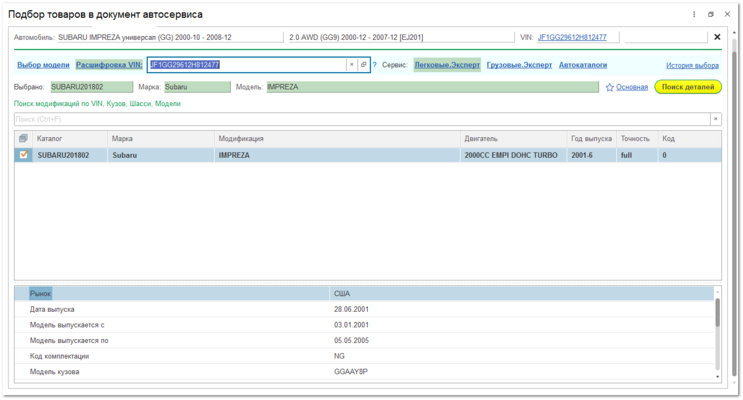The height and width of the screenshot is (400, 743).
Task: Select the Код комплектации row
Action: 364,356
